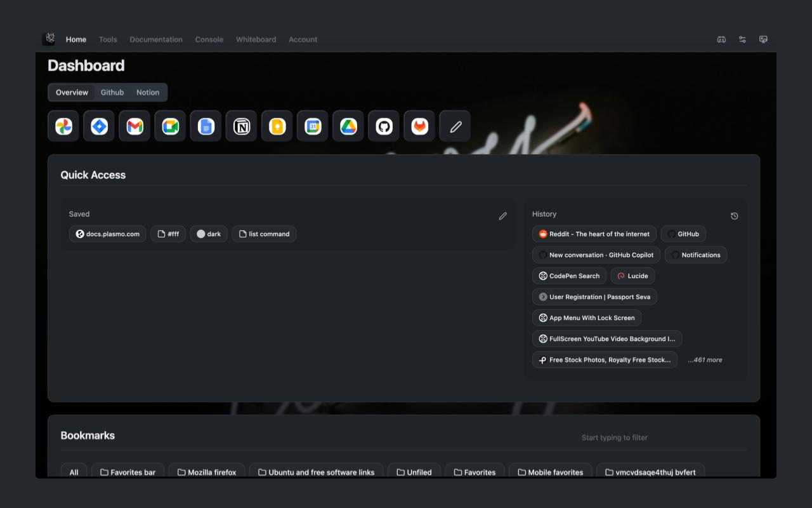Open New conversation GitHub Copilot entry
Viewport: 812px width, 508px height.
click(x=596, y=255)
